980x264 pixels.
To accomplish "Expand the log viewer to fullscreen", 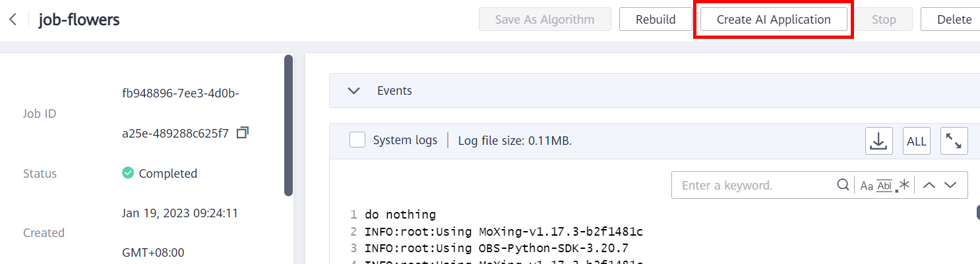I will click(x=954, y=141).
